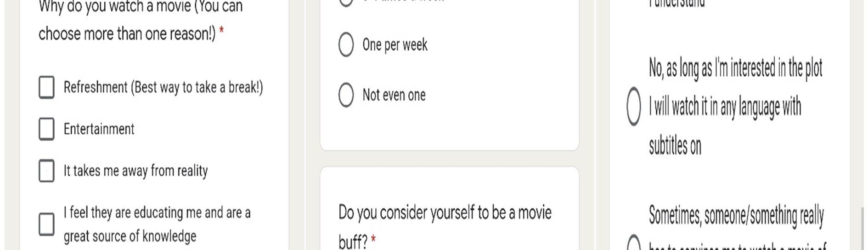
Task: Click the 'Sometimes, someone/something really' label text
Action: click(736, 215)
